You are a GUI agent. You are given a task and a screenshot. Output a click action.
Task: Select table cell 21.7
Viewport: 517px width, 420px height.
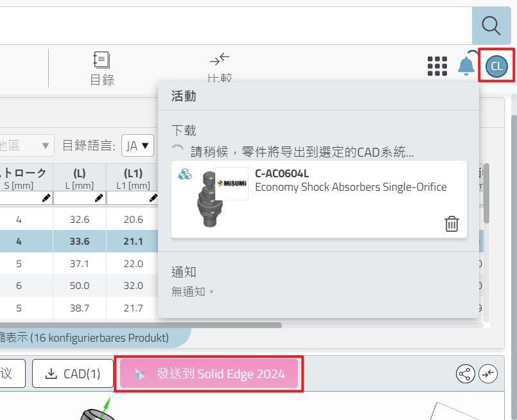tap(132, 308)
